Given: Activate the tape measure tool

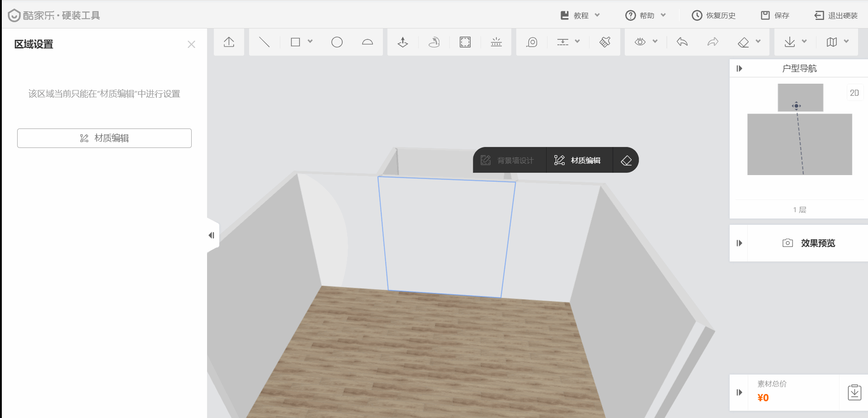Looking at the screenshot, I should (x=532, y=42).
